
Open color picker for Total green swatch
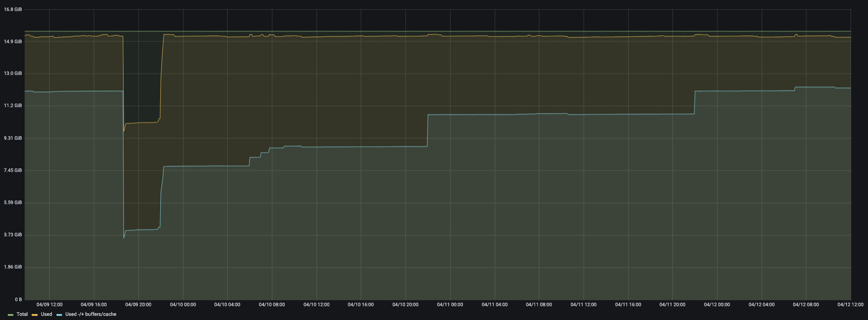coord(11,314)
